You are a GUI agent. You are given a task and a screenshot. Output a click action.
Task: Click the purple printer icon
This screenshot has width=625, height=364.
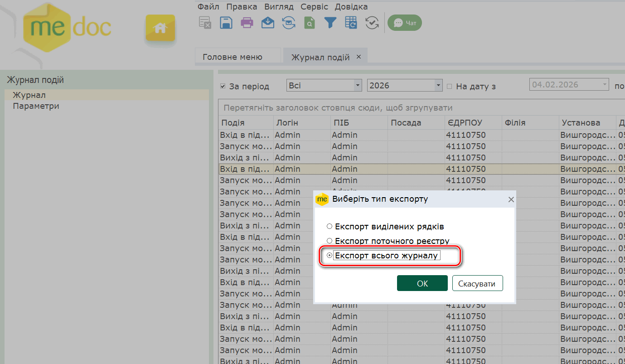tap(247, 23)
